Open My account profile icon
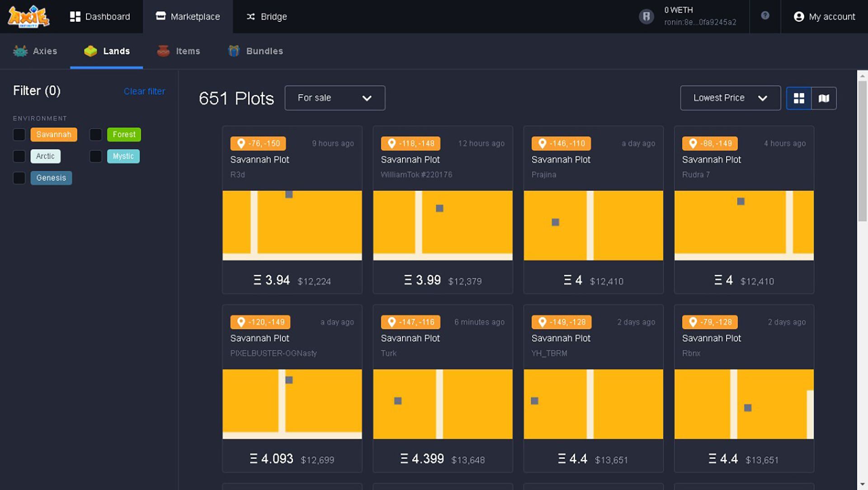 [x=799, y=17]
